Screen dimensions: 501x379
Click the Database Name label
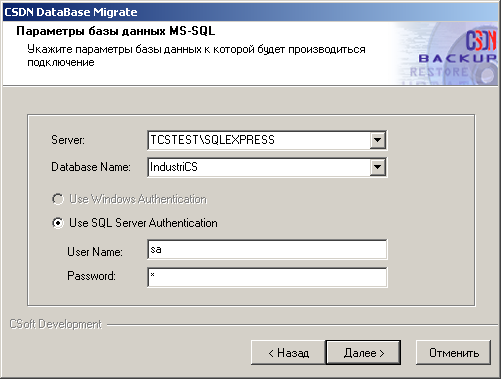[x=91, y=167]
